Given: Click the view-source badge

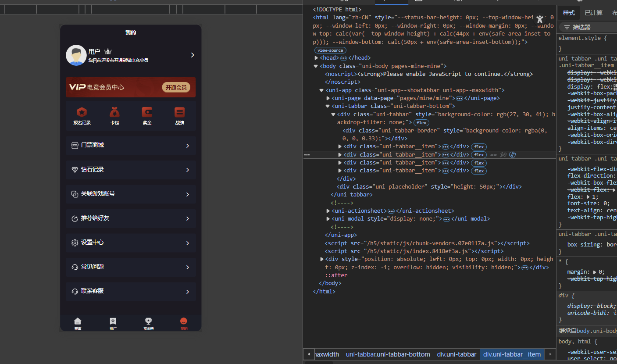Looking at the screenshot, I should click(x=330, y=50).
